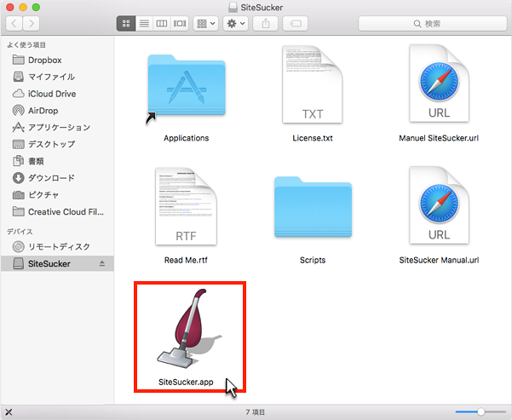512x420 pixels.
Task: Go forward with the forward arrow
Action: [32, 24]
